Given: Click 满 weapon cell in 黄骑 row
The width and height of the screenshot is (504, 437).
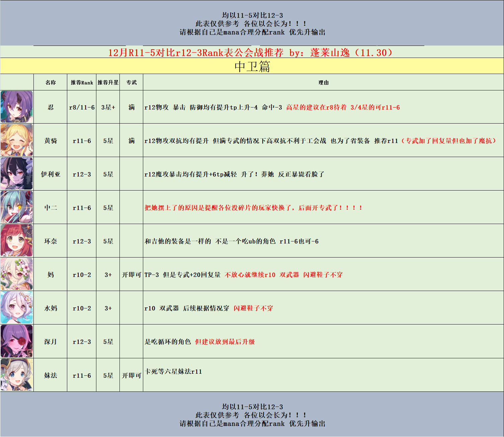Looking at the screenshot, I should 132,141.
